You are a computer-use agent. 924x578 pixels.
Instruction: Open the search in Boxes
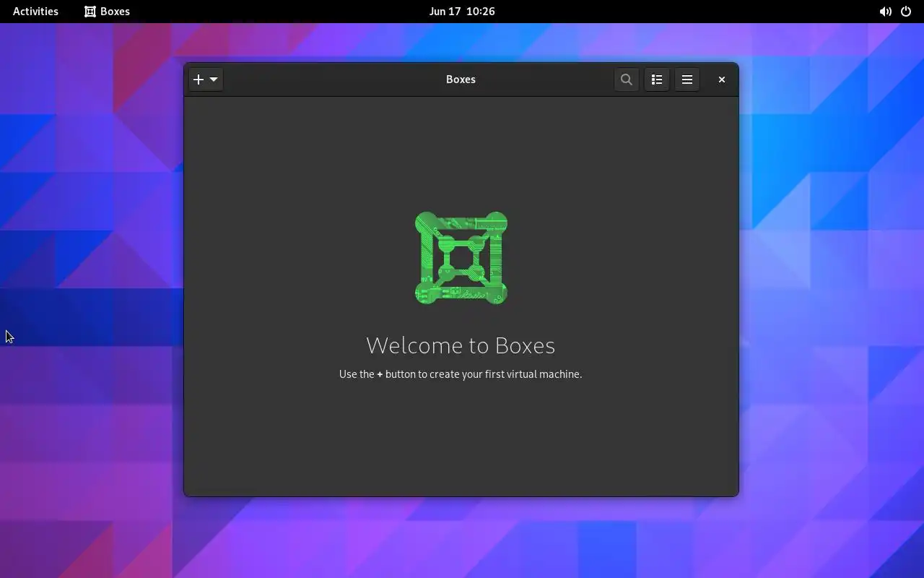(x=627, y=79)
